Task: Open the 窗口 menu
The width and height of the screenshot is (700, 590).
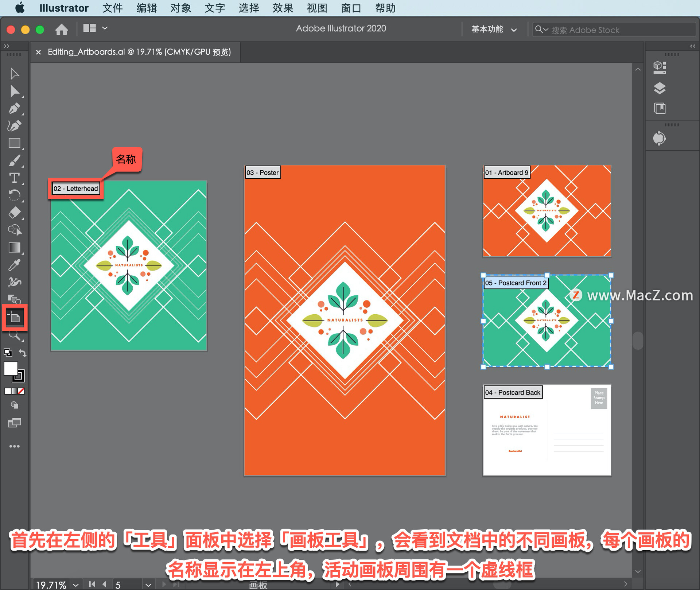Action: click(351, 8)
